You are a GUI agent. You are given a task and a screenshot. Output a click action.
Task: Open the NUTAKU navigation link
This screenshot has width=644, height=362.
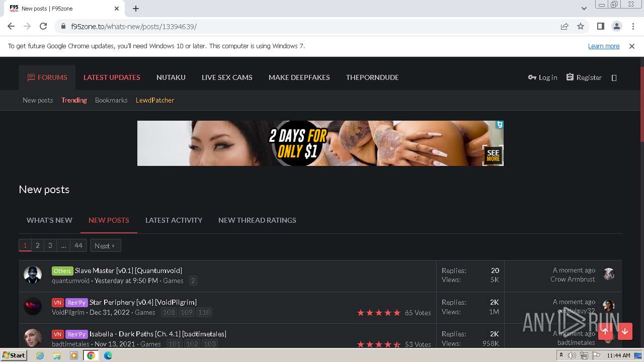click(171, 77)
